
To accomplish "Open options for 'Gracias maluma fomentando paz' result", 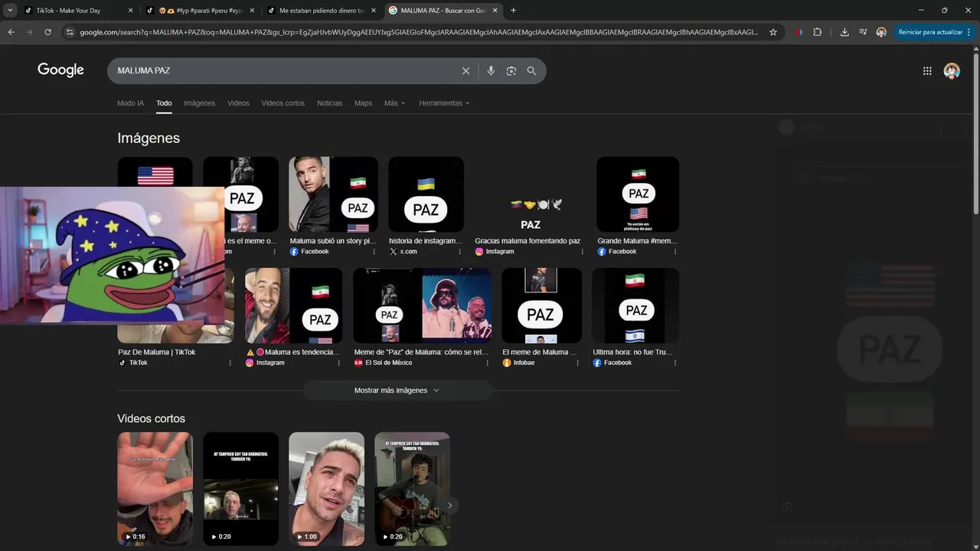I will pos(582,252).
